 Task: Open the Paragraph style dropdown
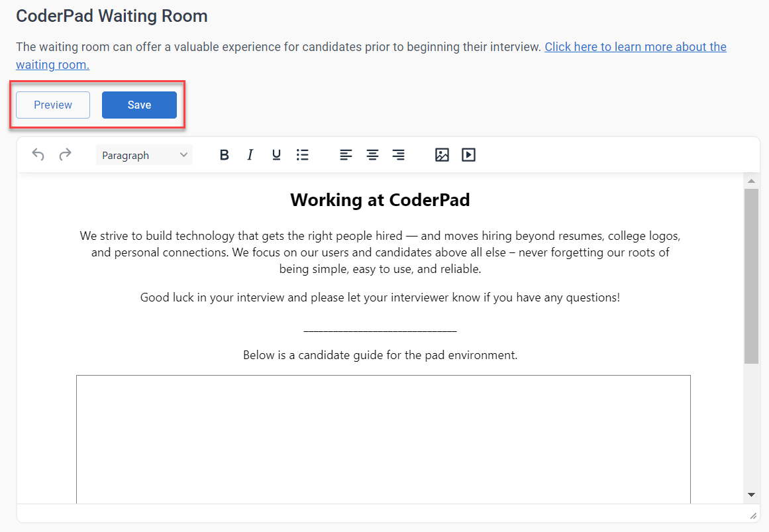[144, 155]
